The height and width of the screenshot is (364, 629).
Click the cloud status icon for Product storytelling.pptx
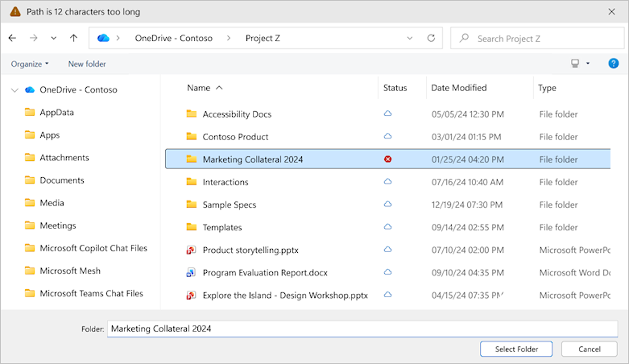387,249
